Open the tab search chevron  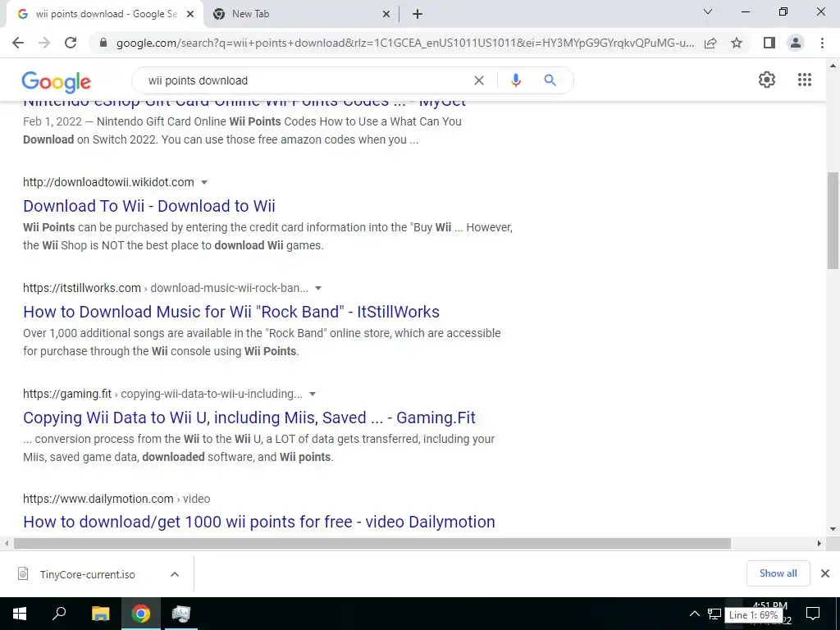tap(708, 11)
